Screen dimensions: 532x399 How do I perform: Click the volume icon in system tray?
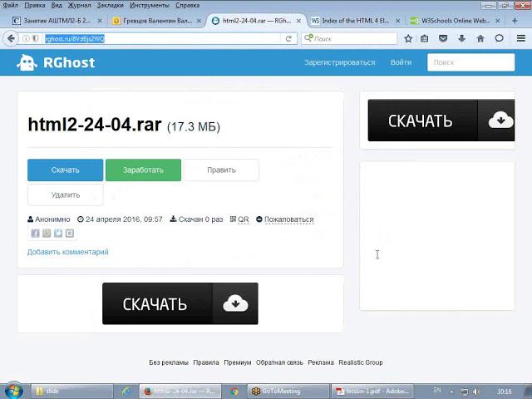point(476,392)
